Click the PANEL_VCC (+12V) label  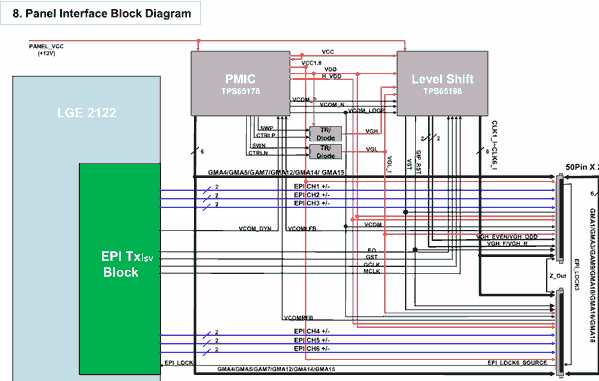coord(46,50)
